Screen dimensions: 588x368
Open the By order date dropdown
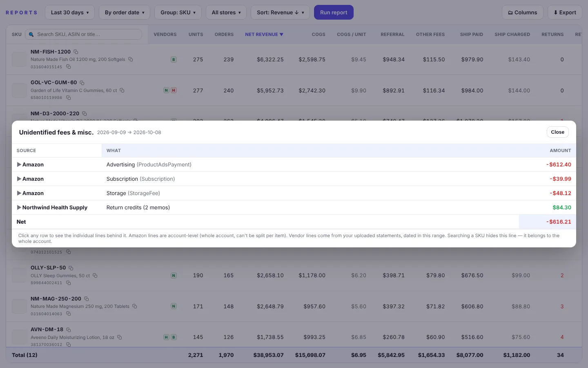(x=125, y=12)
